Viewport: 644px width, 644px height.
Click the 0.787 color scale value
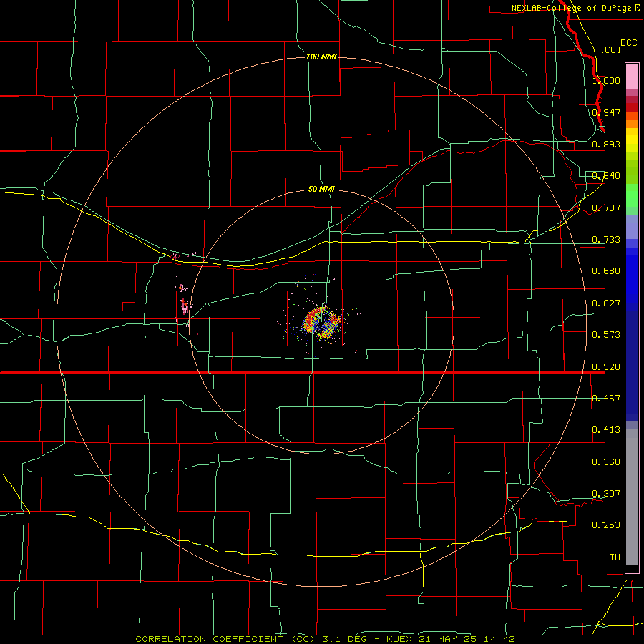tap(606, 208)
